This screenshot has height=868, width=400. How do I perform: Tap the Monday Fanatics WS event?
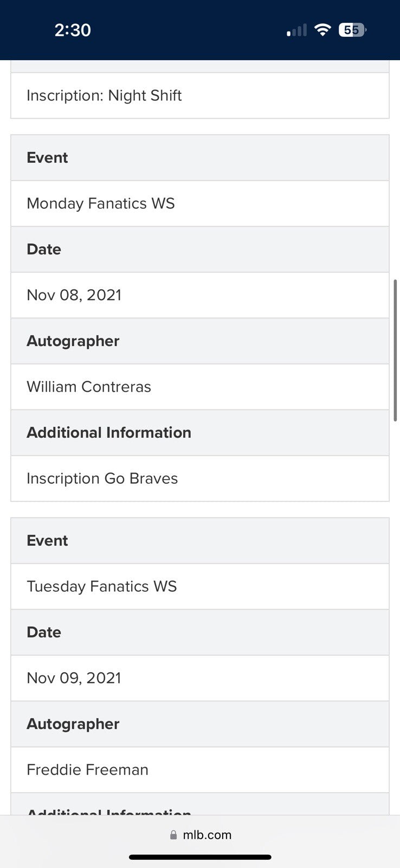[x=101, y=203]
